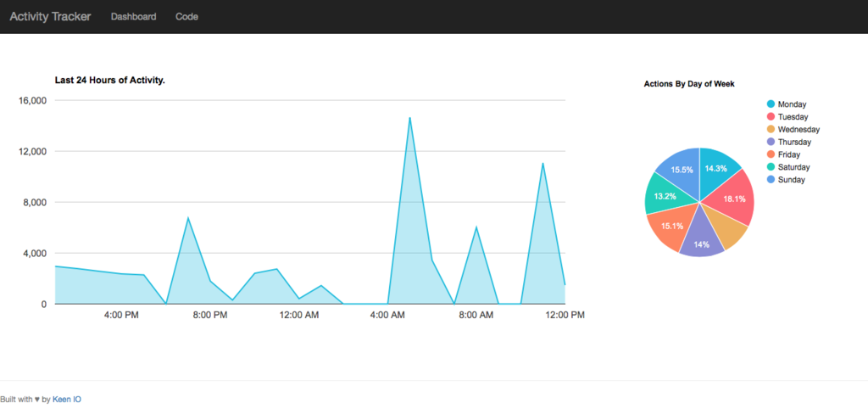Click the Monday legend color dot
This screenshot has width=868, height=420.
pyautogui.click(x=771, y=104)
